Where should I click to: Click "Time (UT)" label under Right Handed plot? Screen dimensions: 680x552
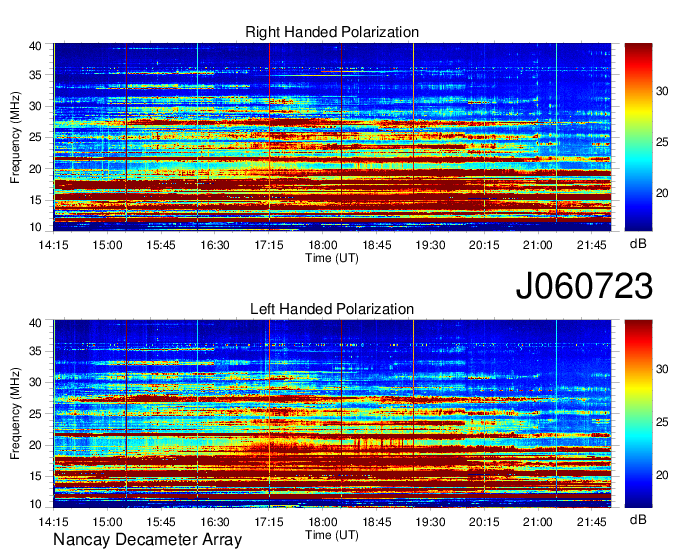(332, 258)
